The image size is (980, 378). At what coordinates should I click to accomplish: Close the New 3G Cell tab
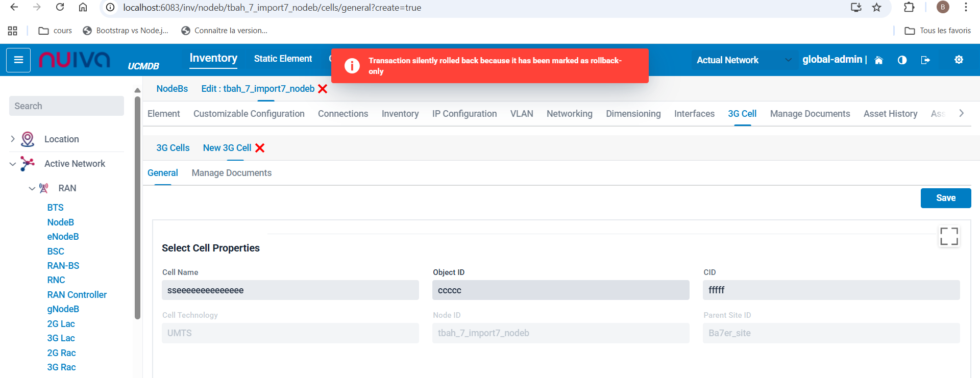click(260, 148)
